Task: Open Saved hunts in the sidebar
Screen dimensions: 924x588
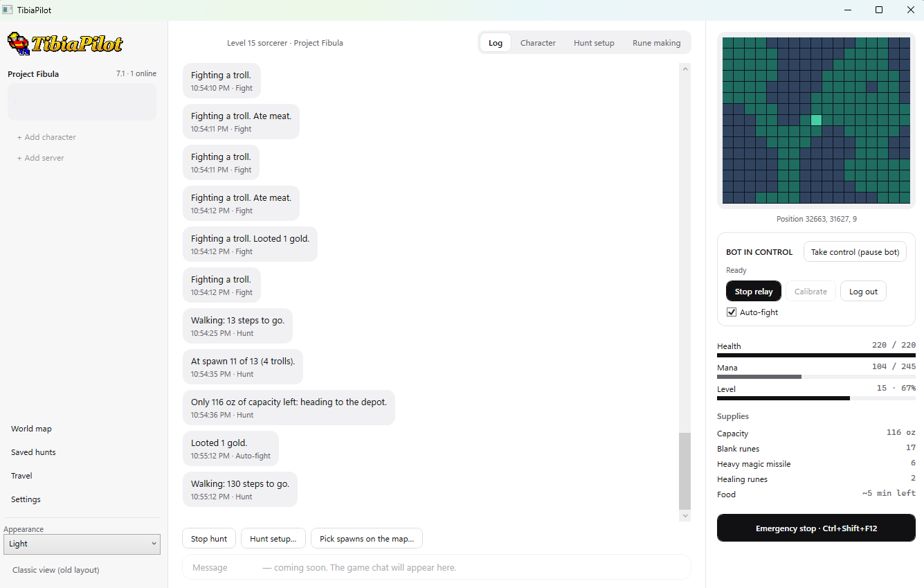Action: pyautogui.click(x=33, y=452)
